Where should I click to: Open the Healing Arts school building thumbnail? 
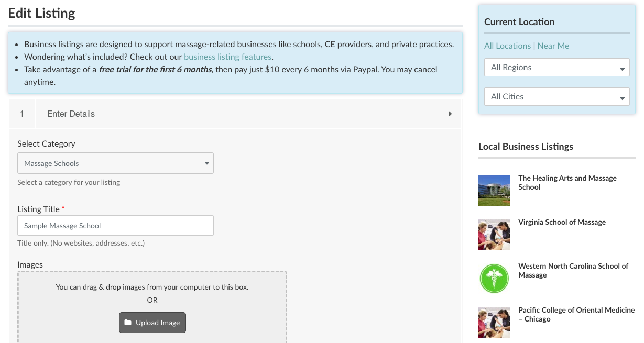coord(494,191)
